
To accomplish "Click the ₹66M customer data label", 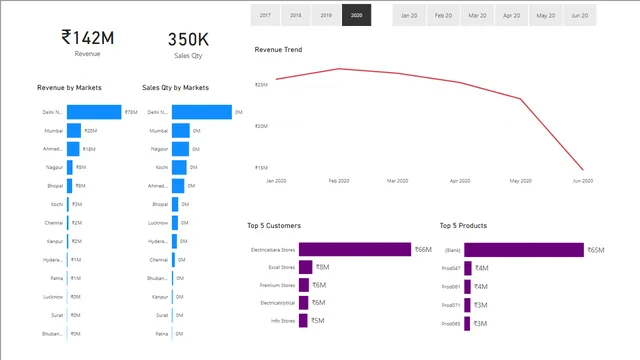I will click(423, 249).
